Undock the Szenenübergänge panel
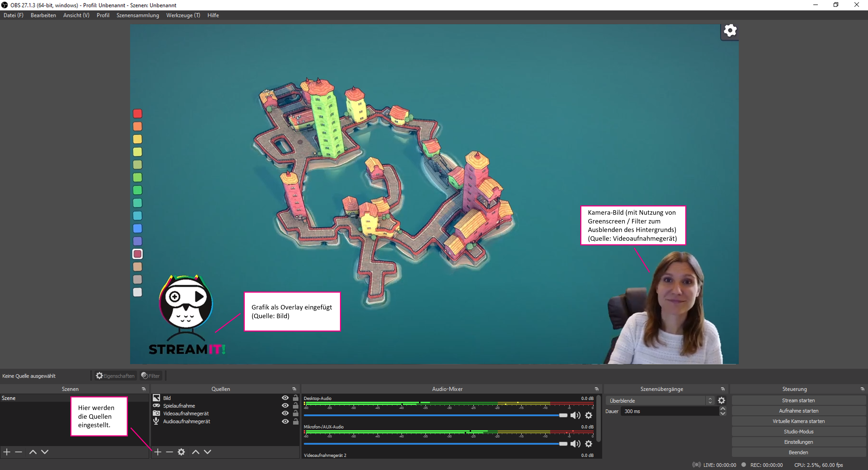Viewport: 868px width, 470px height. pos(723,389)
